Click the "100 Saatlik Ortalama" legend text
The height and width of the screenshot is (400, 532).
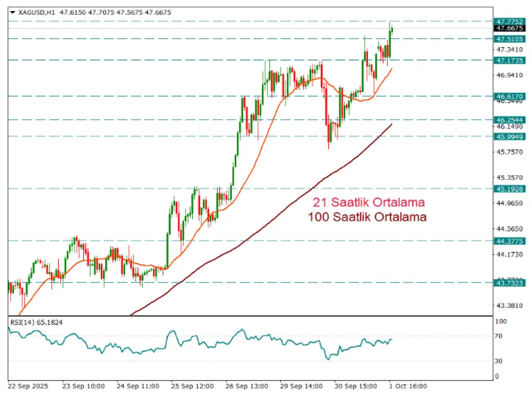(x=370, y=217)
